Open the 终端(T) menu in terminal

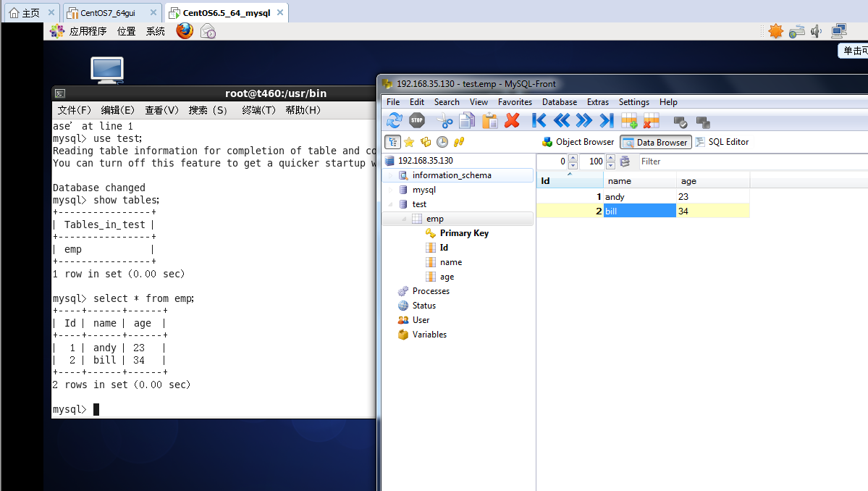click(x=258, y=110)
